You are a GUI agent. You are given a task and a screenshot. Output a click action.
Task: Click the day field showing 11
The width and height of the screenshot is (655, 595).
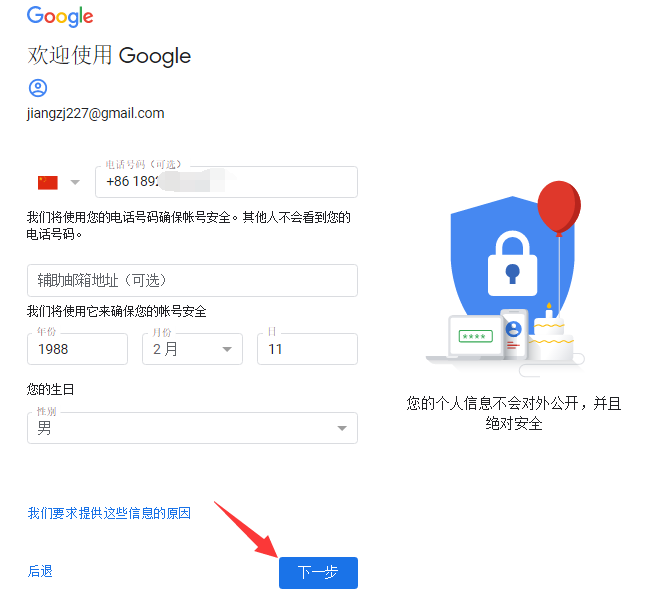pos(307,349)
